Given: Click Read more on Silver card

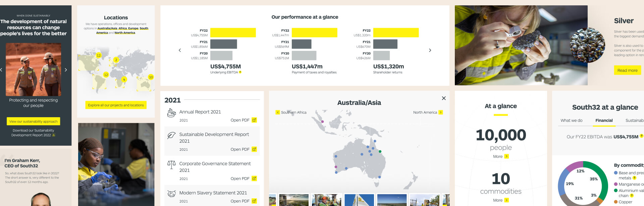Looking at the screenshot, I should tap(627, 70).
